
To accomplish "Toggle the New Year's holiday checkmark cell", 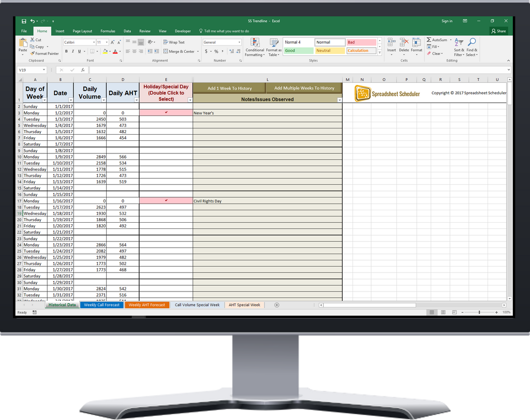I will coord(166,112).
